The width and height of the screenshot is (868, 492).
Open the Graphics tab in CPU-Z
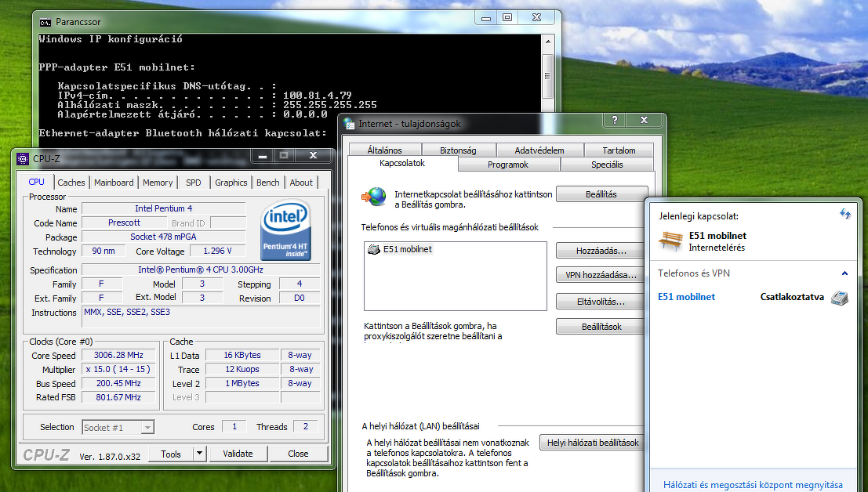[231, 183]
